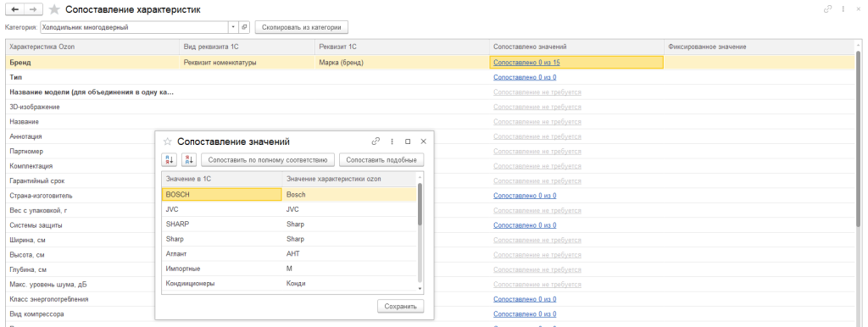Viewport: 868px width, 327px height.
Task: Select the Тип characteristic row
Action: click(x=92, y=77)
